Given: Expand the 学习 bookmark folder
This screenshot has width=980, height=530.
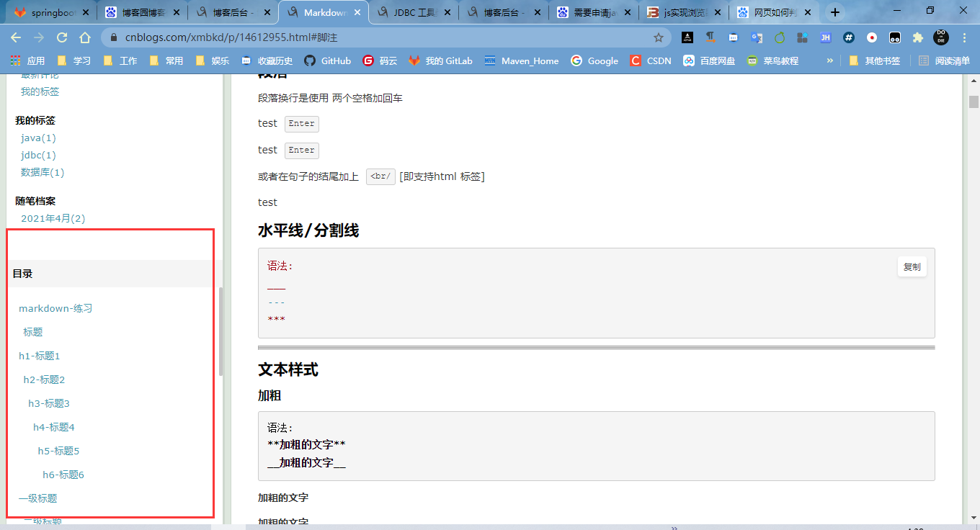Looking at the screenshot, I should pos(73,60).
